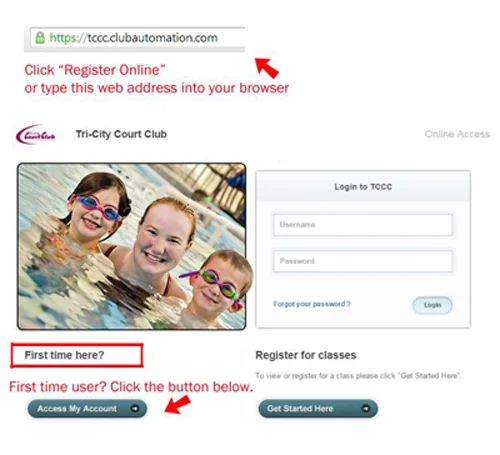Click the Click "Register Online" instruction text
The image size is (500, 455).
click(95, 70)
